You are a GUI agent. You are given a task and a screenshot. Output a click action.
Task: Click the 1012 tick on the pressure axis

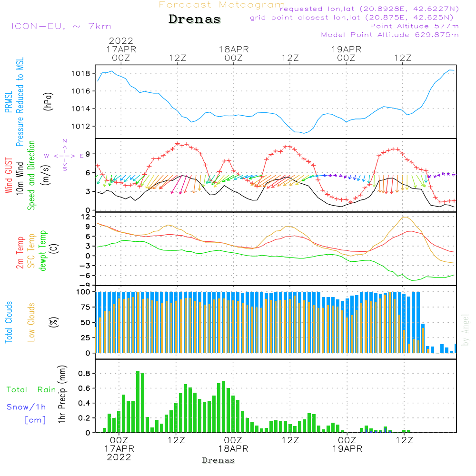(81, 126)
